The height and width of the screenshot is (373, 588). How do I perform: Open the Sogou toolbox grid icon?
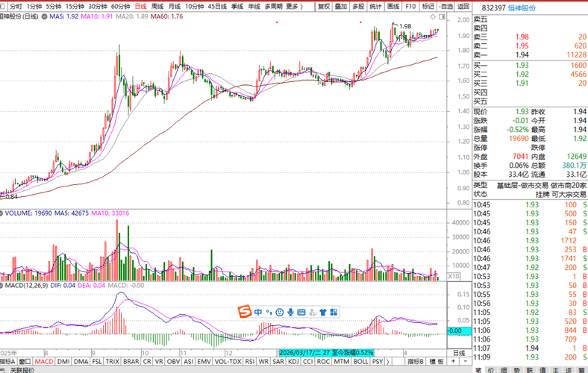click(x=334, y=312)
